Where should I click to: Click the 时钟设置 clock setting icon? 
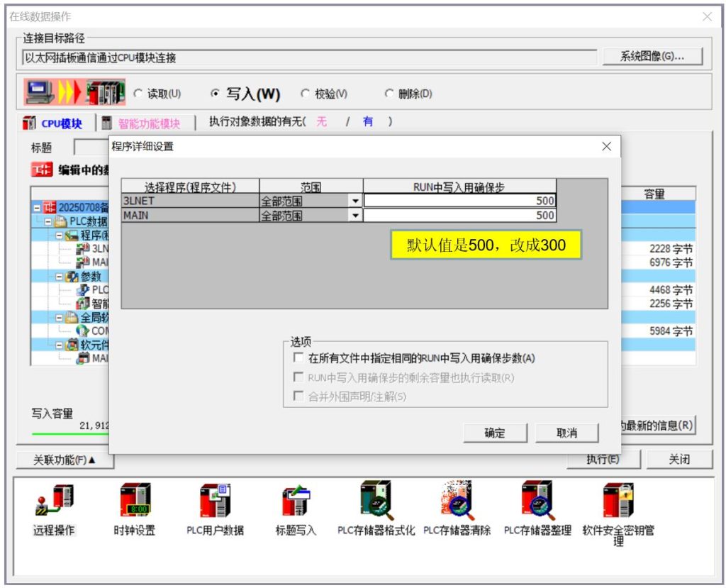[135, 500]
